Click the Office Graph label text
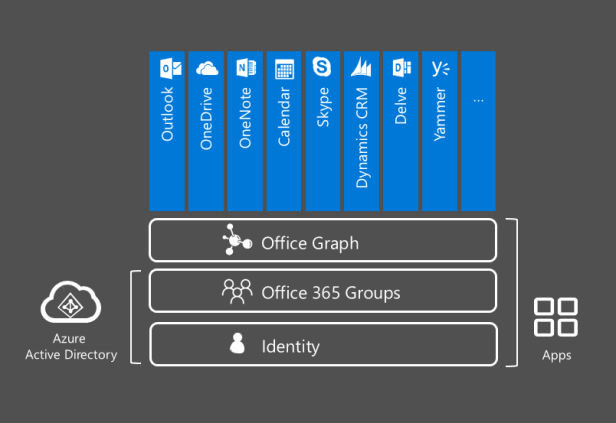Image resolution: width=616 pixels, height=423 pixels. 309,243
